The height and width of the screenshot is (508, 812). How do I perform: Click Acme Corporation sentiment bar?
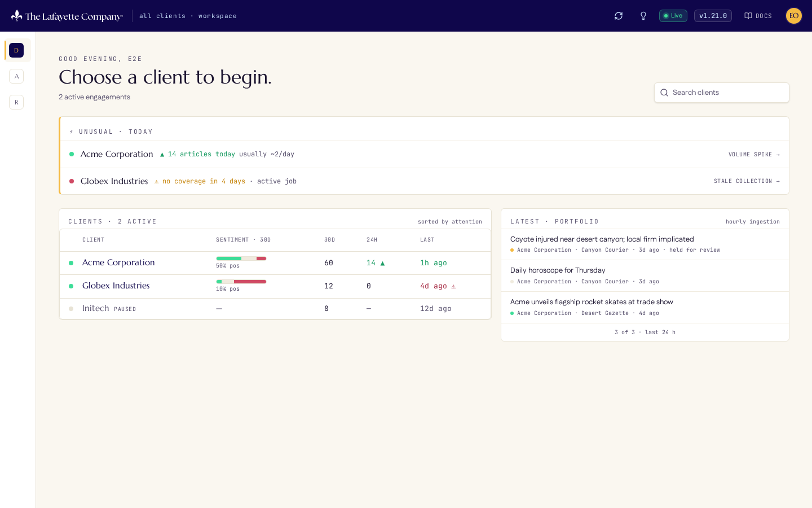pos(241,259)
